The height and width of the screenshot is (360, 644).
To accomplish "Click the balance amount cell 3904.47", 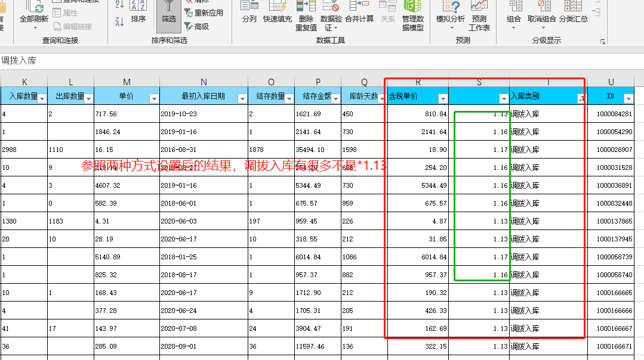I will [x=318, y=328].
